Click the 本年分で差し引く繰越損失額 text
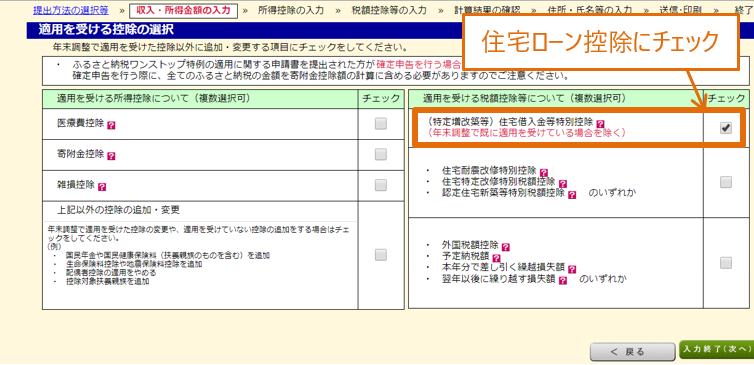The width and height of the screenshot is (754, 365). point(503,267)
